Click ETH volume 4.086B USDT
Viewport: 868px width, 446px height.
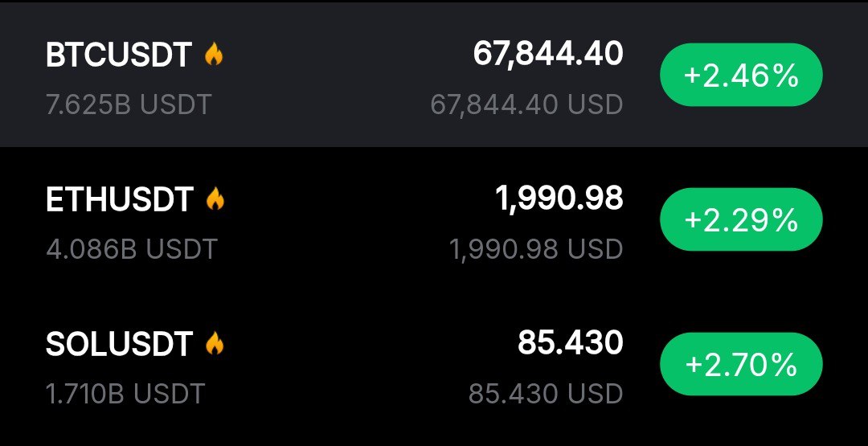pyautogui.click(x=132, y=249)
